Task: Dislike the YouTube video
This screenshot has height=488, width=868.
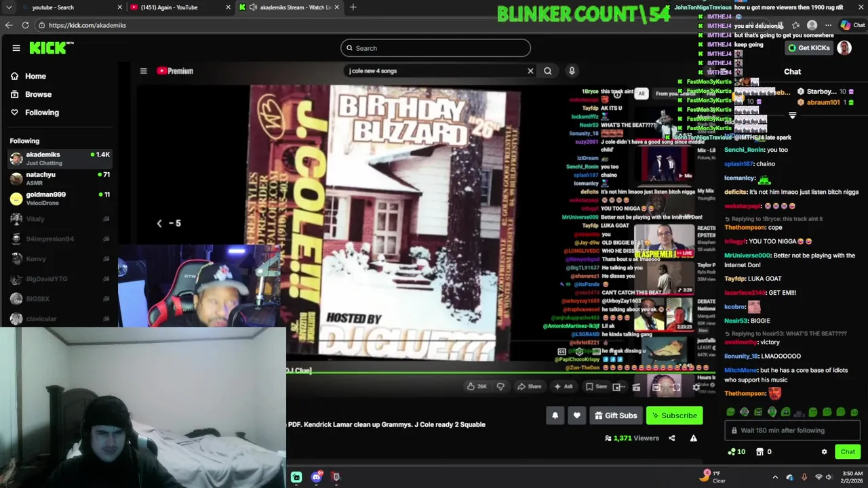Action: point(500,386)
